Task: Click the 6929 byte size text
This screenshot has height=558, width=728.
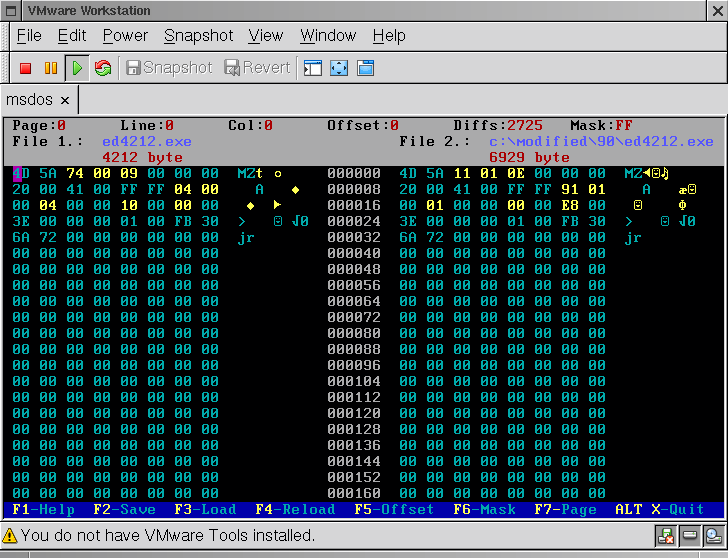Action: coord(529,157)
